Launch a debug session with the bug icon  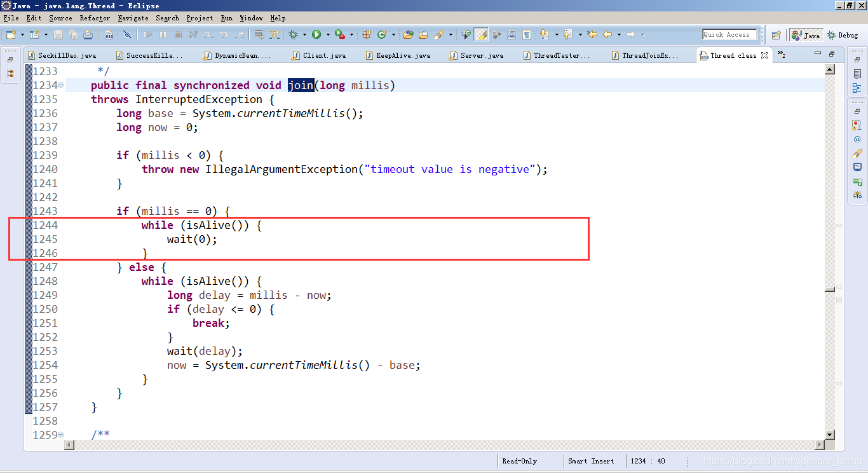click(x=293, y=35)
